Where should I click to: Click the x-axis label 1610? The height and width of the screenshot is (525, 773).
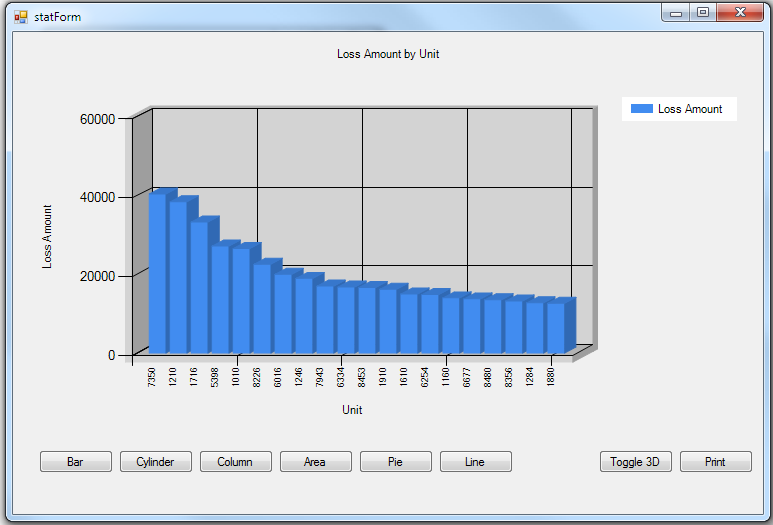(403, 377)
